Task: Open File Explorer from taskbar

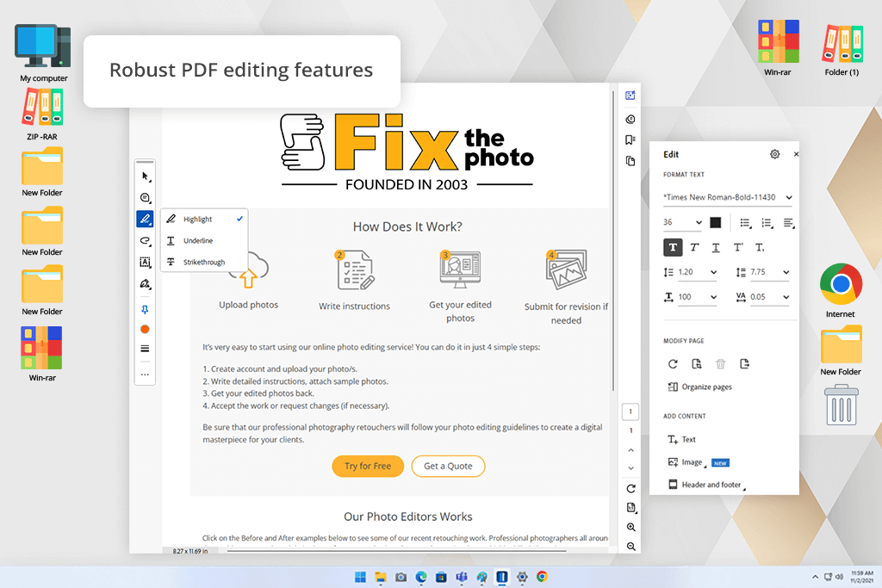Action: pos(381,577)
